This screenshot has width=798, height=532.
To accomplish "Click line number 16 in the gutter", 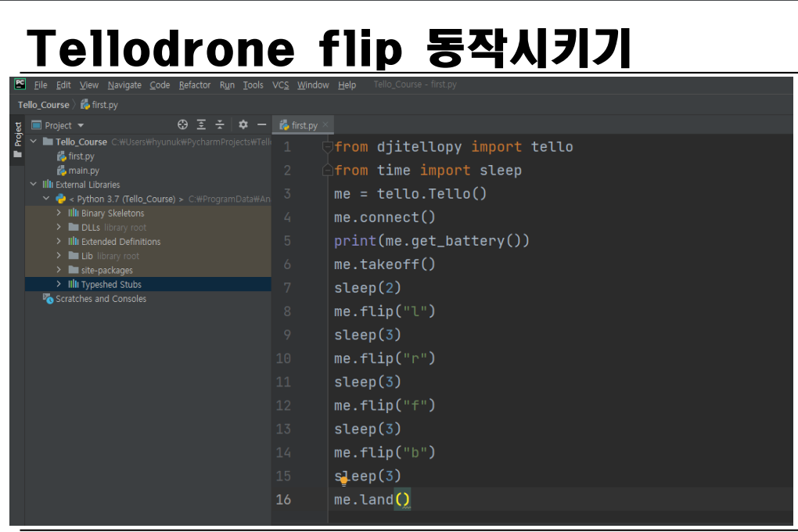I will [283, 499].
